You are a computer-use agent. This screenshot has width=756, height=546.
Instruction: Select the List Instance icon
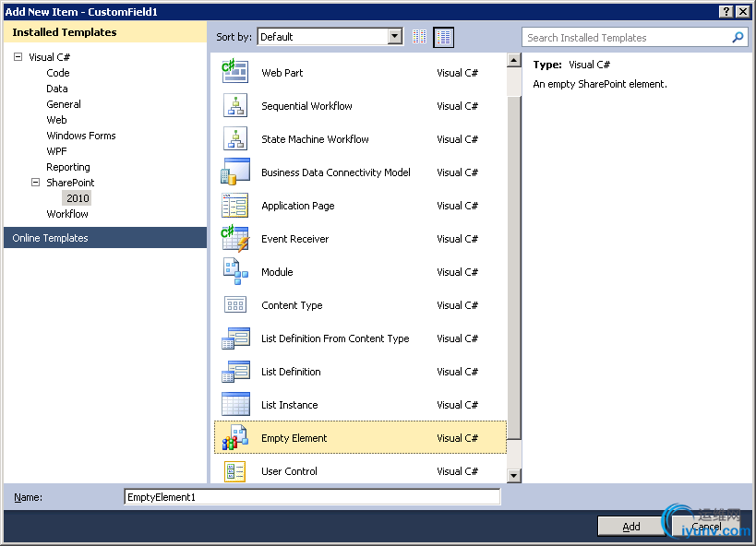[235, 404]
